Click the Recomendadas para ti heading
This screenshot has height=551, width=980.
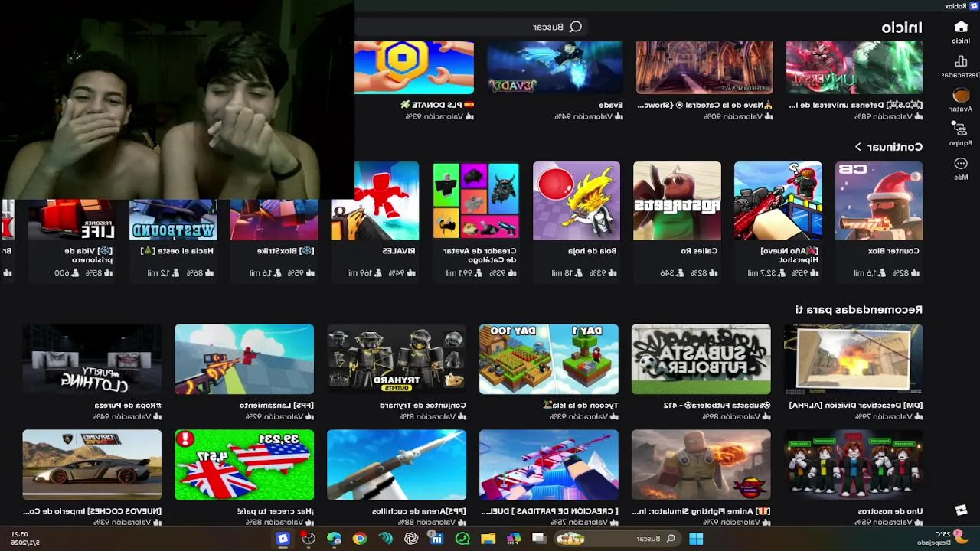click(x=859, y=309)
